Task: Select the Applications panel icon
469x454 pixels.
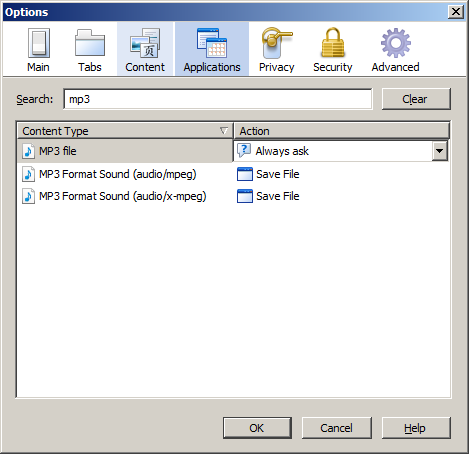Action: click(212, 43)
